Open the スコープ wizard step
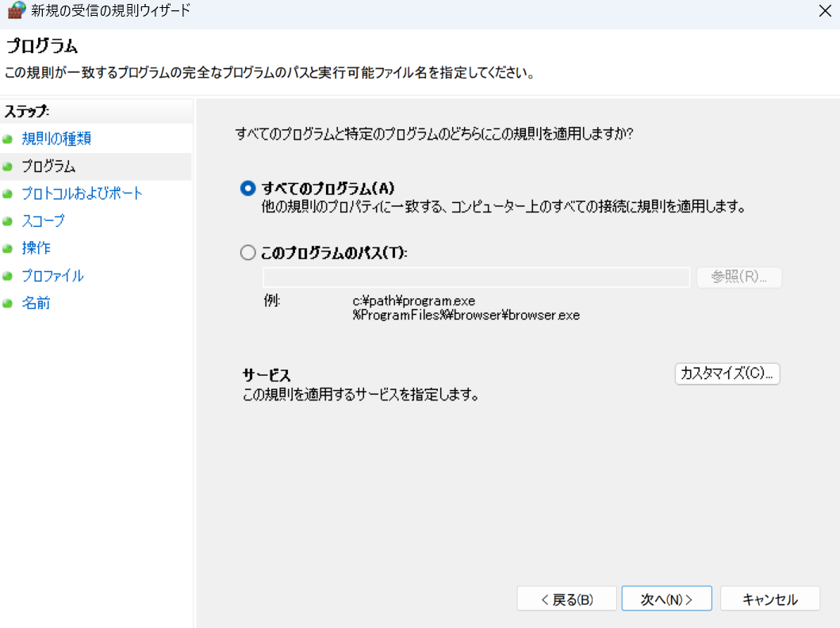Screen dimensions: 840x628 (42, 221)
